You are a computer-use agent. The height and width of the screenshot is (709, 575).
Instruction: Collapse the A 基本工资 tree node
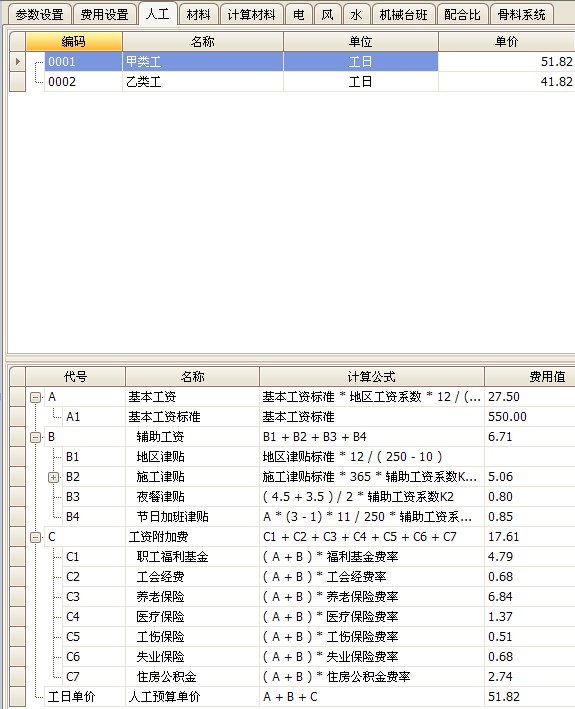point(35,397)
